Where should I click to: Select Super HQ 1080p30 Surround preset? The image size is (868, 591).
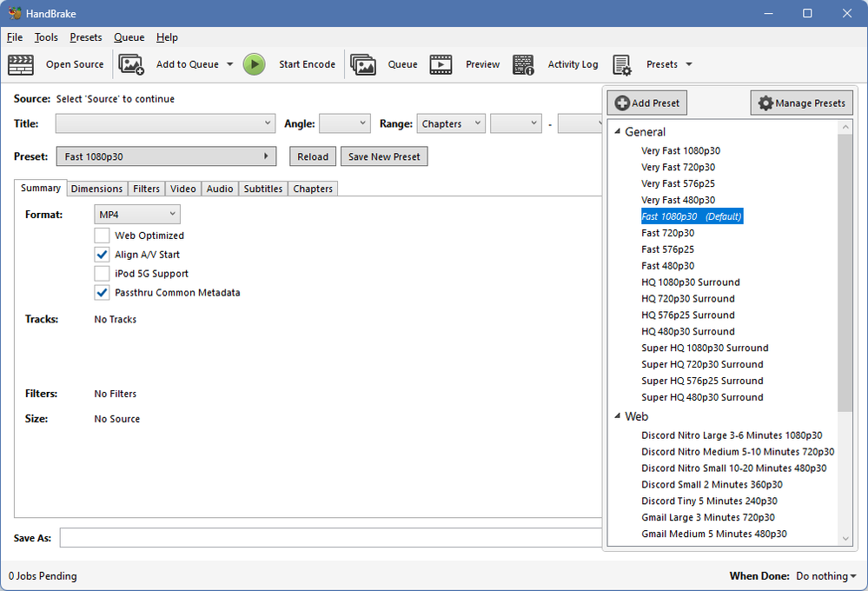(705, 348)
